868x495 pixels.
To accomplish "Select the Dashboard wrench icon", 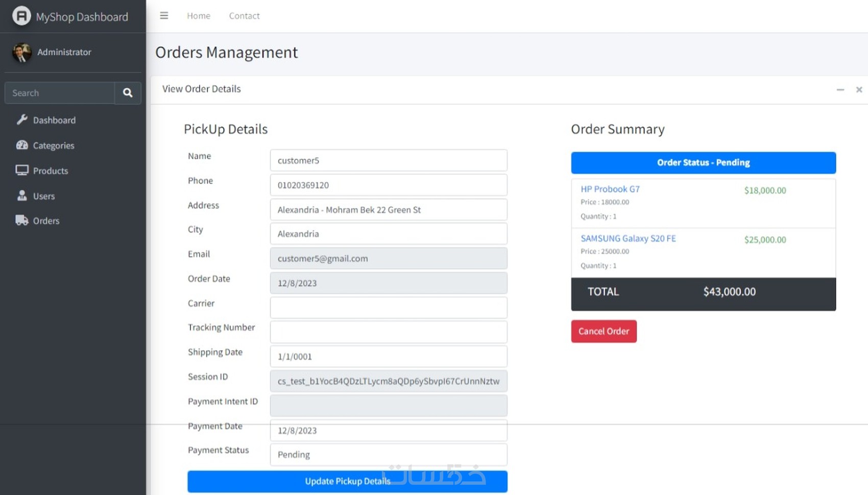I will [x=22, y=120].
